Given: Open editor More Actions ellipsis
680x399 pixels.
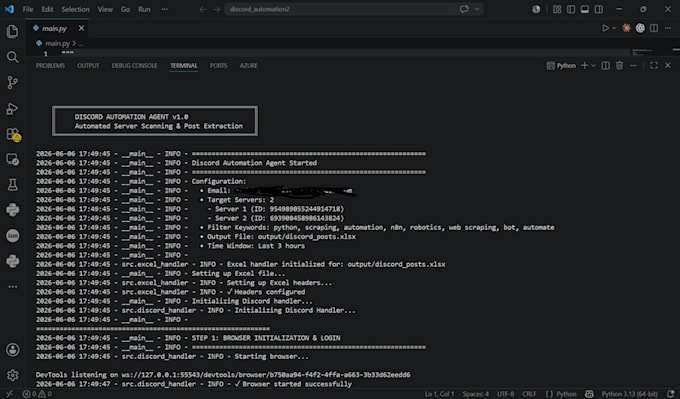Looking at the screenshot, I should point(668,28).
